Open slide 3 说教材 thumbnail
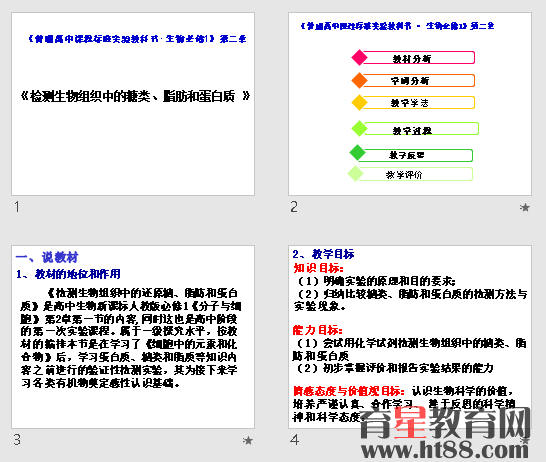546x462 pixels. click(x=133, y=337)
